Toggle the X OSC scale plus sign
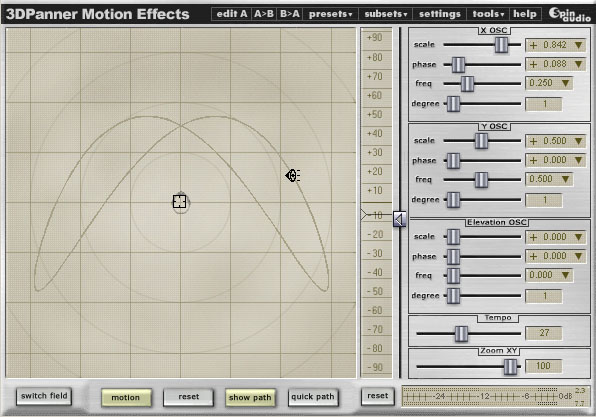The height and width of the screenshot is (417, 596). click(x=533, y=45)
